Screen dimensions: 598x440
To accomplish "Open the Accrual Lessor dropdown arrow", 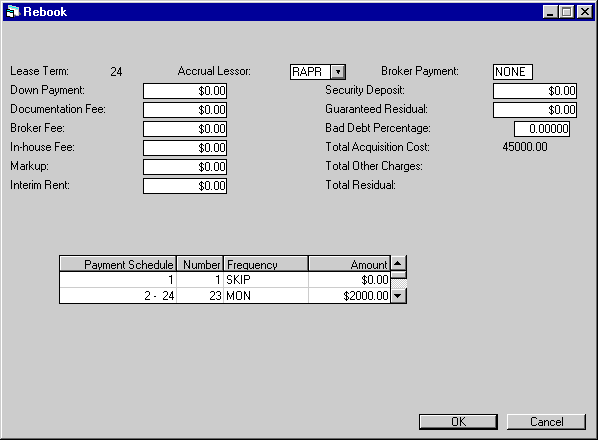I will [x=338, y=72].
